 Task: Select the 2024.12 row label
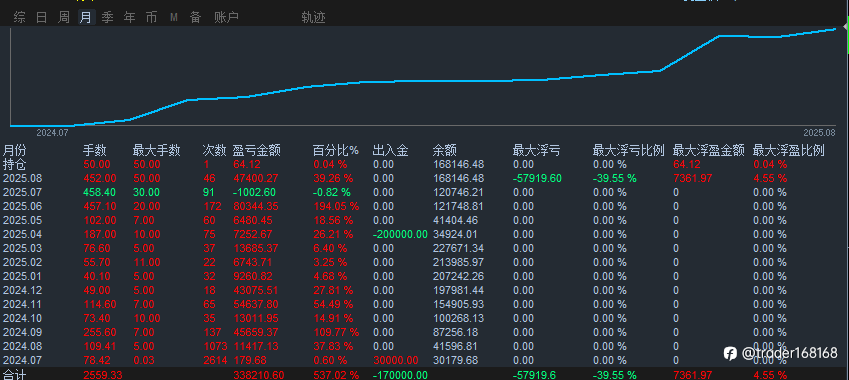22,290
